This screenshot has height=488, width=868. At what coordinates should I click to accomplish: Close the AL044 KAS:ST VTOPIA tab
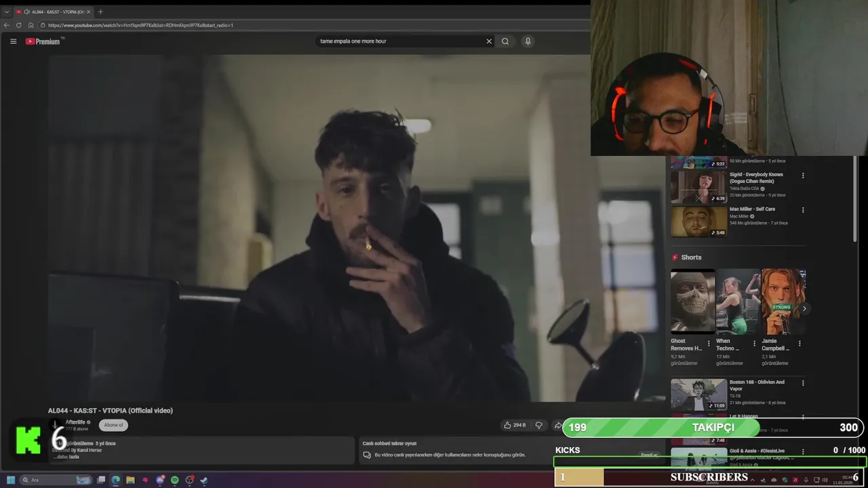click(x=88, y=12)
